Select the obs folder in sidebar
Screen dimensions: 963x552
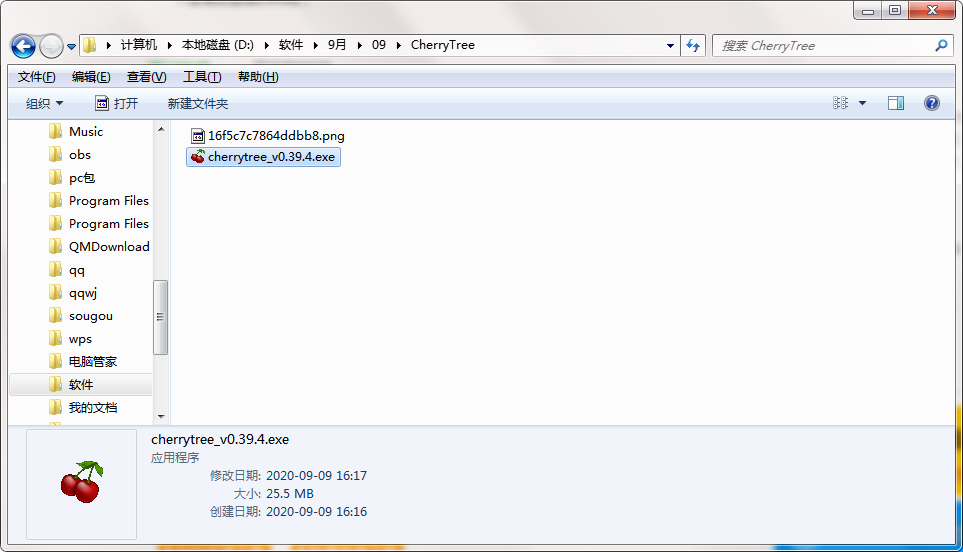pyautogui.click(x=80, y=155)
